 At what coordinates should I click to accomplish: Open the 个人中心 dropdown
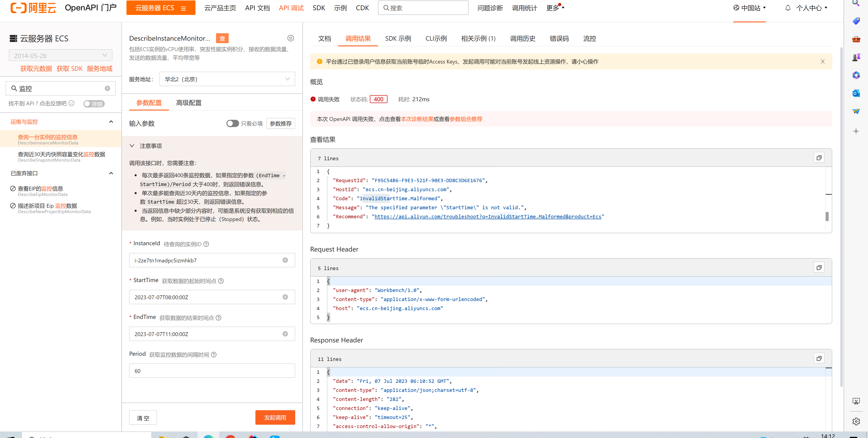811,8
